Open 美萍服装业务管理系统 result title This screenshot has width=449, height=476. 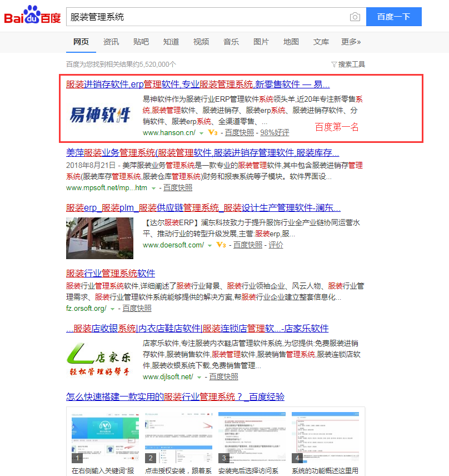click(202, 152)
